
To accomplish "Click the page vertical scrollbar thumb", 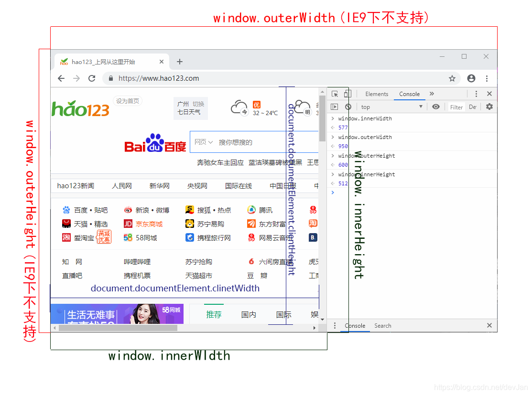I will (x=322, y=118).
